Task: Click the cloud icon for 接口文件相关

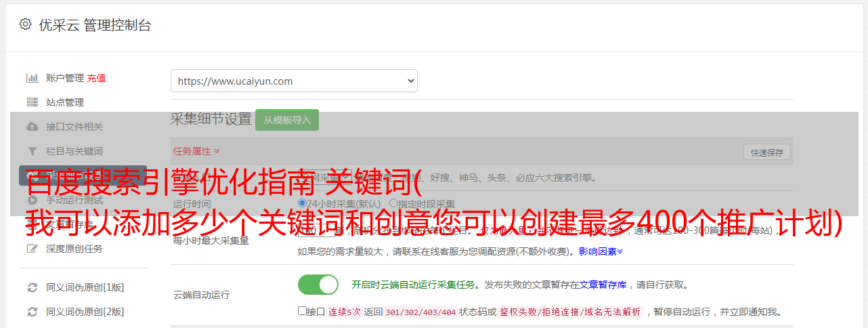Action: pyautogui.click(x=32, y=127)
